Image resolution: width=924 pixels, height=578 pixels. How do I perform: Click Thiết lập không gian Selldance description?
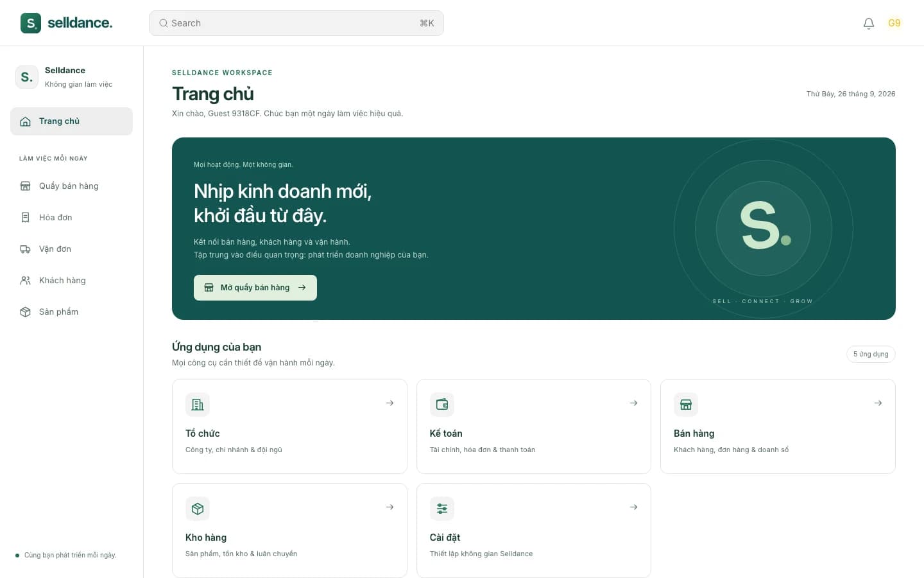click(481, 554)
